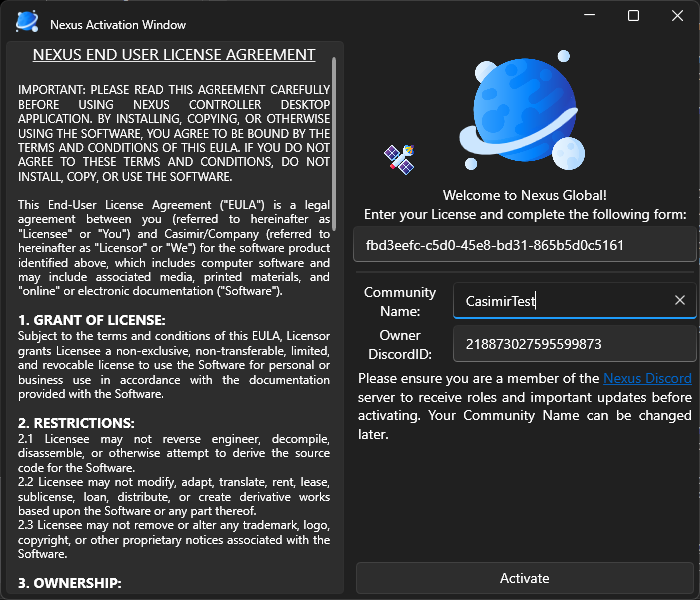Screen dimensions: 700x600
Task: Click the Nexus End User License Agreement heading
Action: [174, 55]
